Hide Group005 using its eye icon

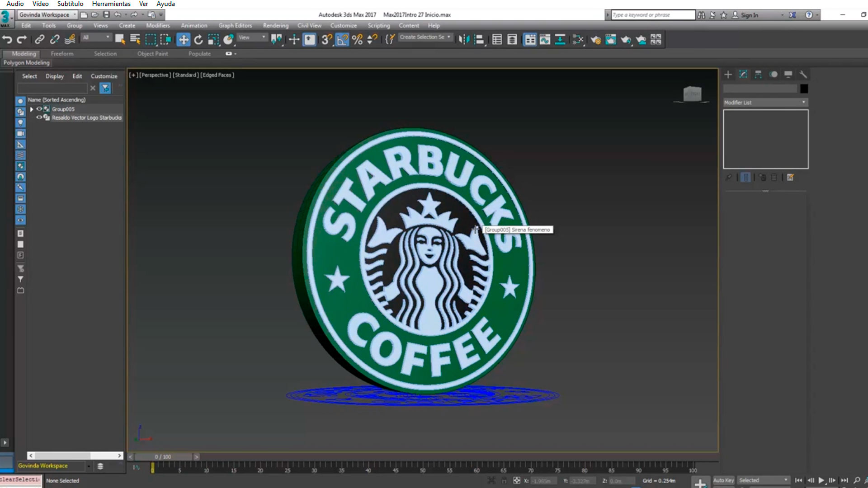39,109
